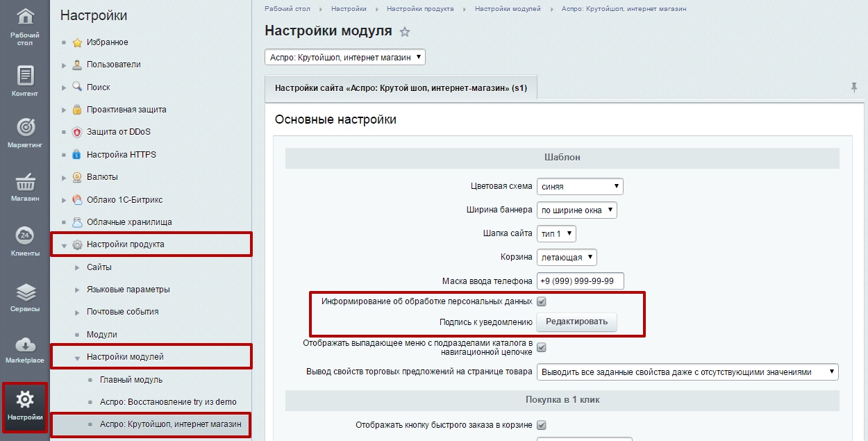
Task: Toggle Информирование об обработке персональных данных checkbox
Action: pyautogui.click(x=542, y=301)
